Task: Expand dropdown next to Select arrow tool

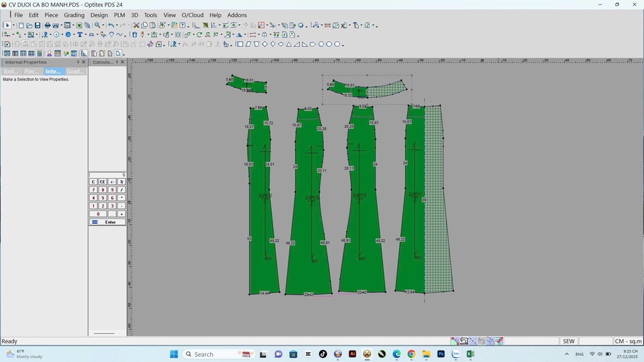Action: 13,25
